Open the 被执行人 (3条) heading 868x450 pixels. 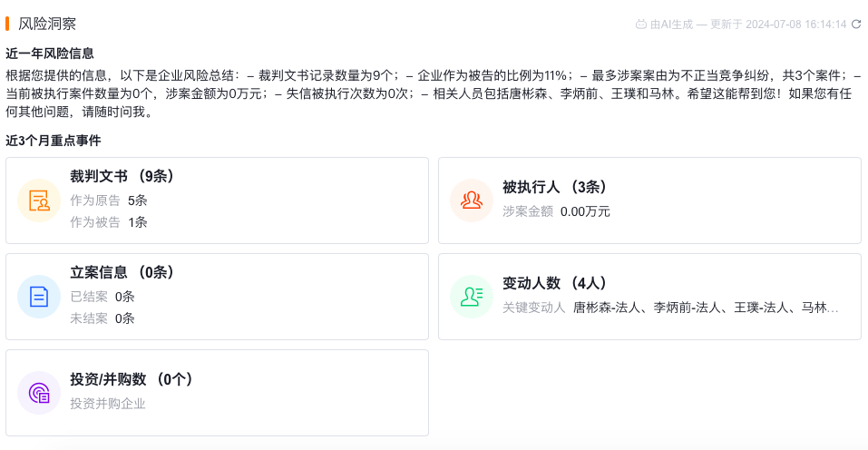(x=554, y=187)
